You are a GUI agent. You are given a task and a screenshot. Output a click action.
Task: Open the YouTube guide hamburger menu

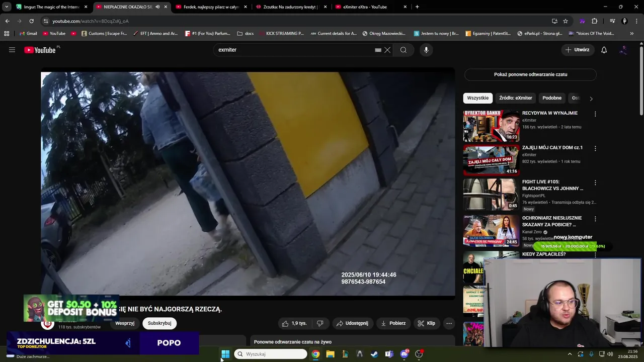coord(12,50)
